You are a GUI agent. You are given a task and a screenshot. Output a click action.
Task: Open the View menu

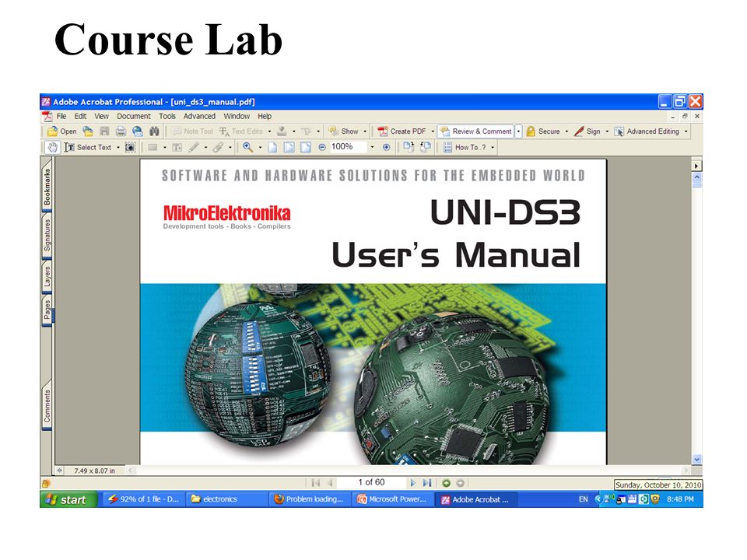(x=101, y=116)
